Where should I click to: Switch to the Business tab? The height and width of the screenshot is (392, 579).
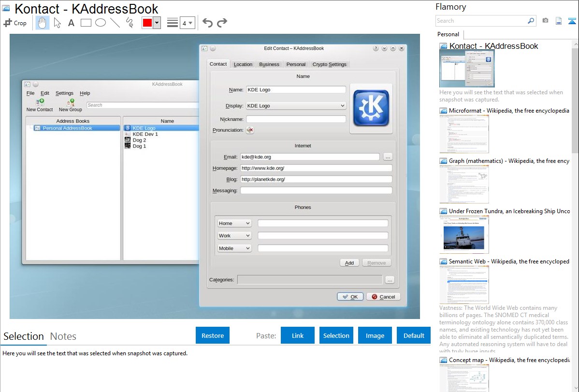[269, 64]
